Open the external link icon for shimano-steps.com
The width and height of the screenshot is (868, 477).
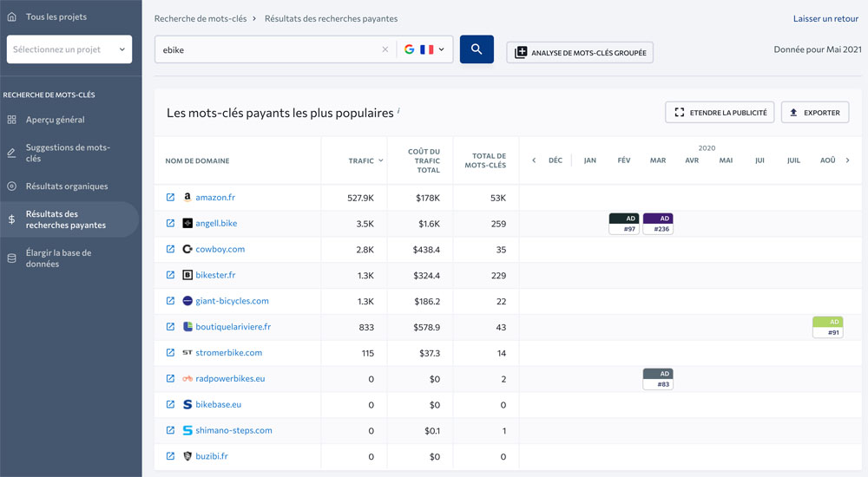click(x=170, y=430)
